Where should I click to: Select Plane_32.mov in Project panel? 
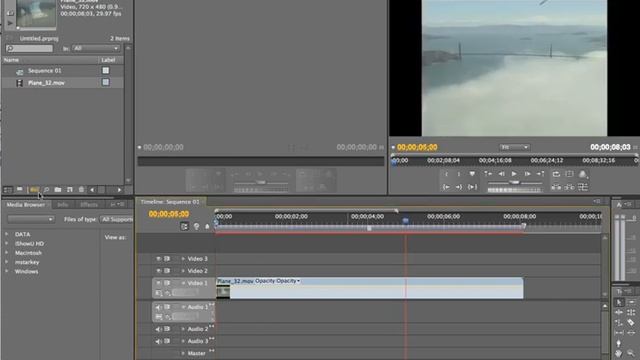point(46,83)
